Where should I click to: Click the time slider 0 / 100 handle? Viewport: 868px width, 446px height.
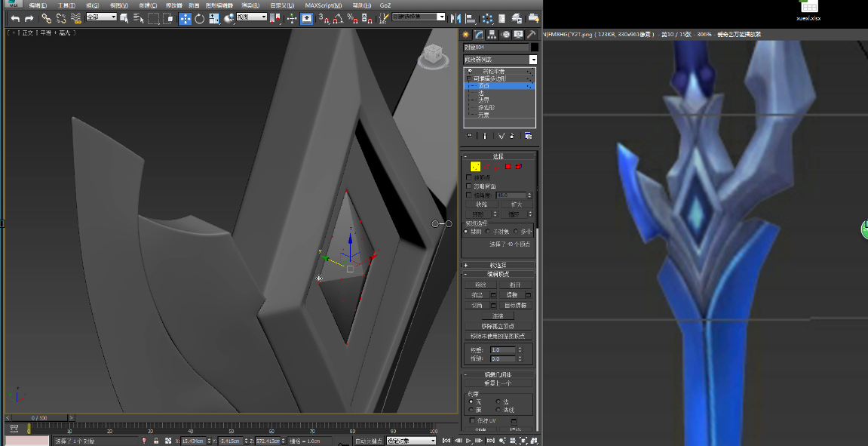coord(40,418)
